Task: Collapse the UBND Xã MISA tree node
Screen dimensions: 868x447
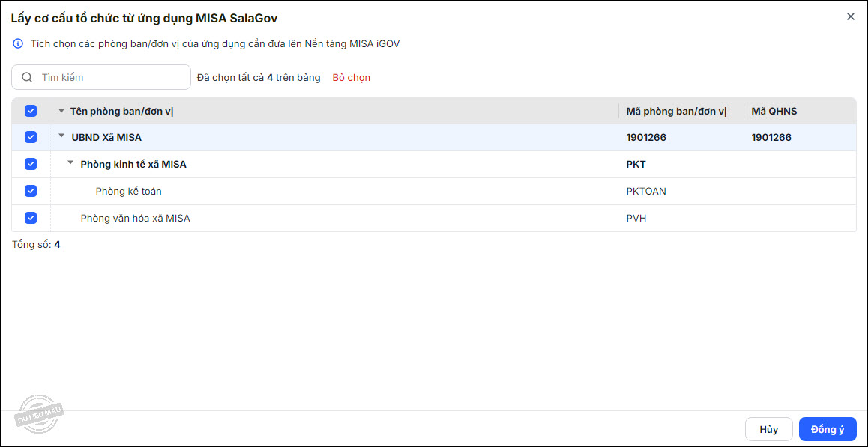Action: pos(61,136)
